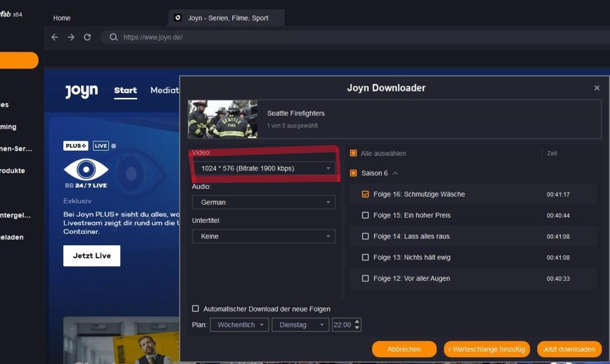Check Folge 13: Nichts hält ewig
This screenshot has height=364, width=610.
coord(365,257)
